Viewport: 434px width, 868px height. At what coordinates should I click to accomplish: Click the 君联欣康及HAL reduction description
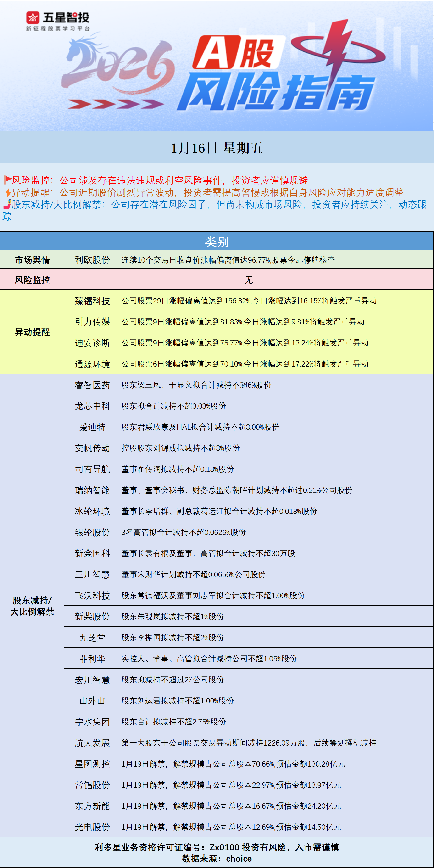click(200, 427)
